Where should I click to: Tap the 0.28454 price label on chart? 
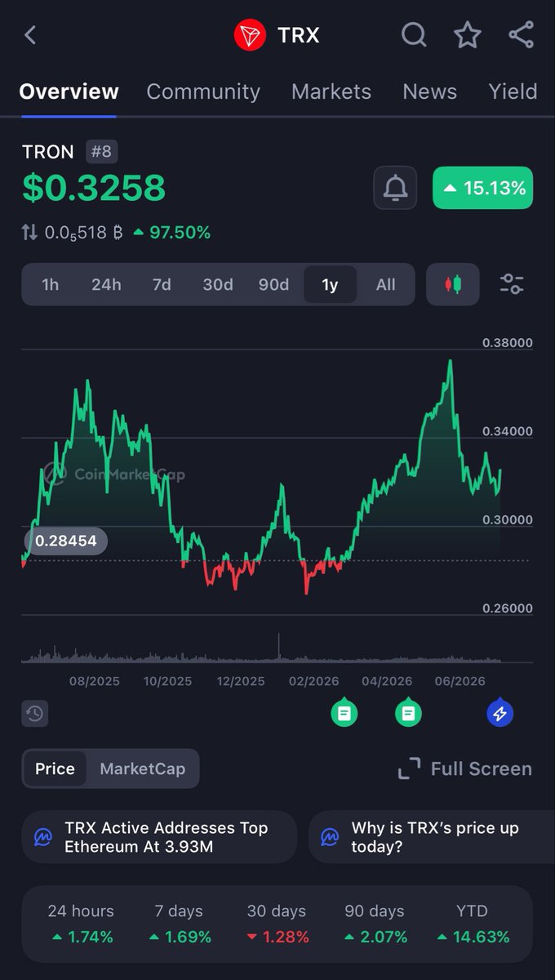click(x=65, y=541)
